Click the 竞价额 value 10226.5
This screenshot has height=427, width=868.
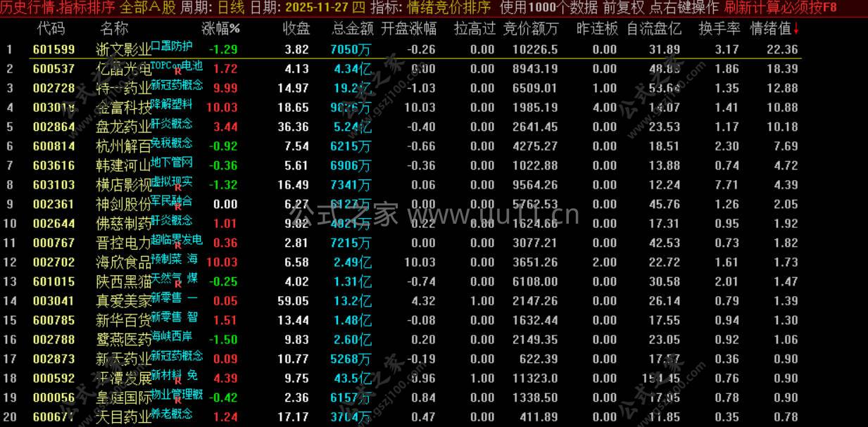tap(536, 49)
